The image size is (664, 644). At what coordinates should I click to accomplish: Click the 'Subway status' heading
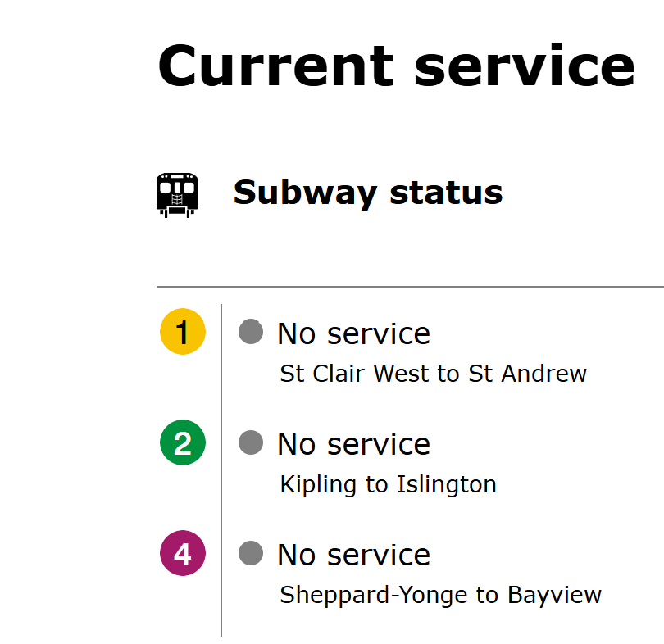(367, 193)
